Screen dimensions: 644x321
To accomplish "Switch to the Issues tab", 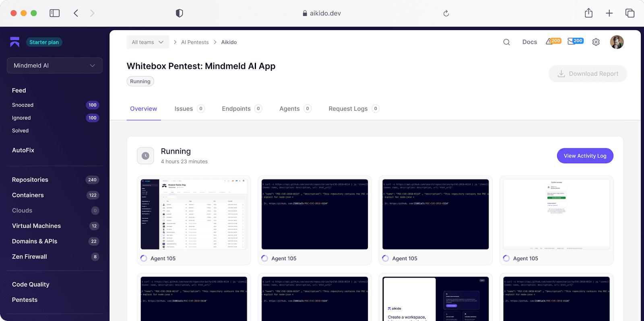I will coord(189,109).
